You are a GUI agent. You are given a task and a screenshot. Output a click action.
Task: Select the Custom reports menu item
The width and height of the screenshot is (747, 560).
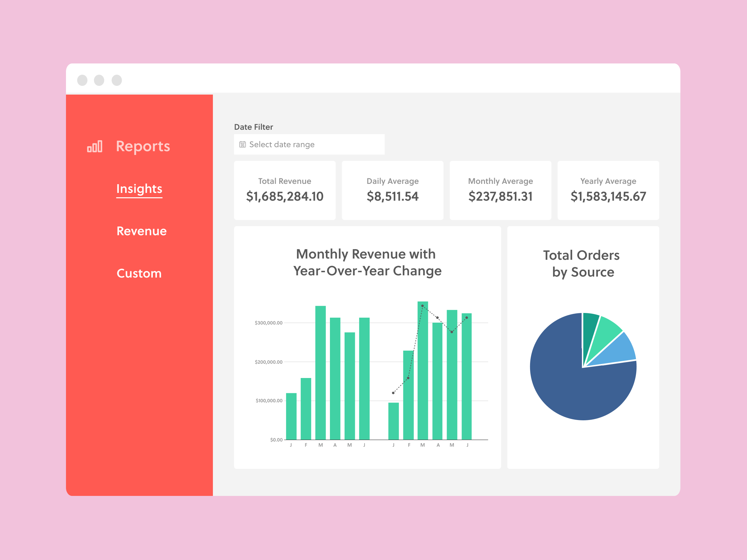point(139,273)
